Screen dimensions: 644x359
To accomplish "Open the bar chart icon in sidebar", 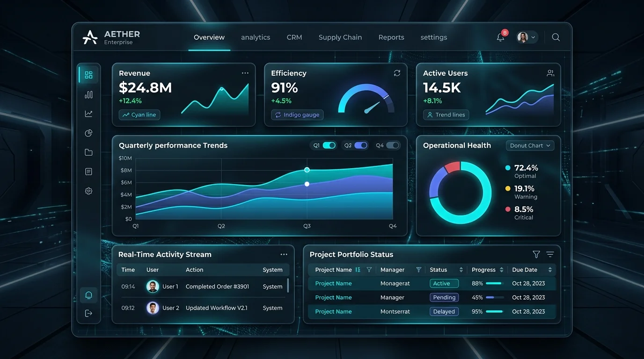I will 88,94.
